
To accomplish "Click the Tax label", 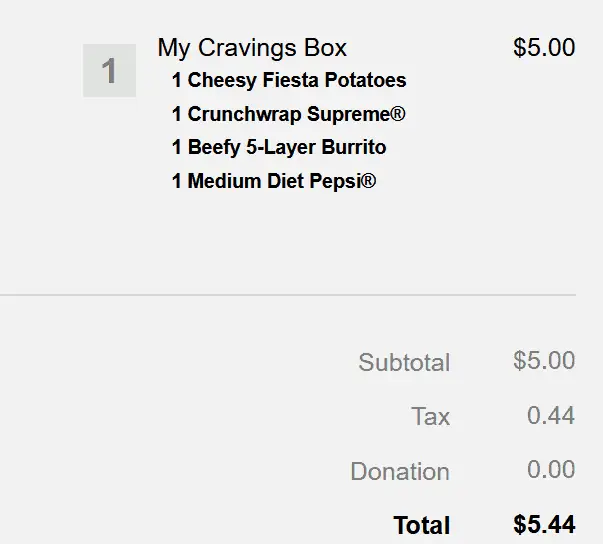I will pyautogui.click(x=430, y=416).
